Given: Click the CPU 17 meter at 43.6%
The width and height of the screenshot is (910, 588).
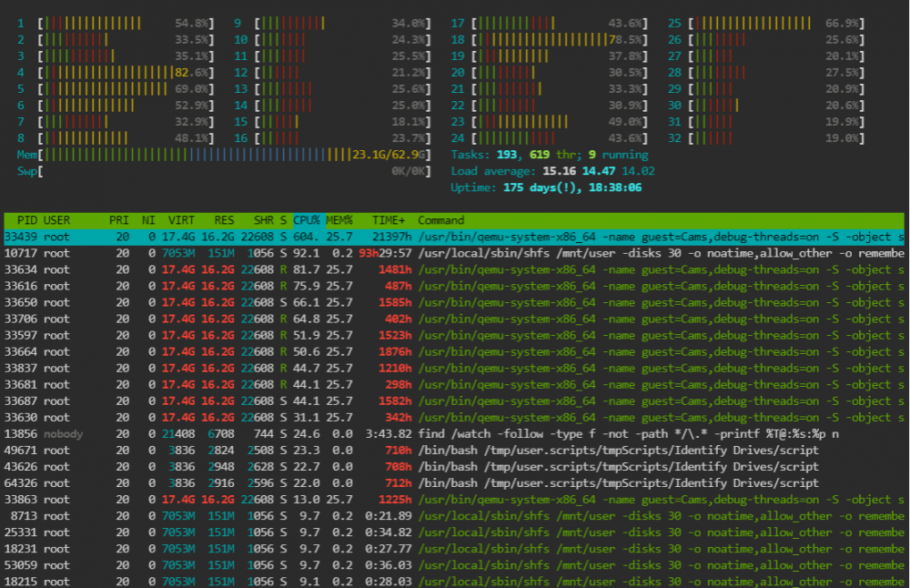Looking at the screenshot, I should (550, 24).
